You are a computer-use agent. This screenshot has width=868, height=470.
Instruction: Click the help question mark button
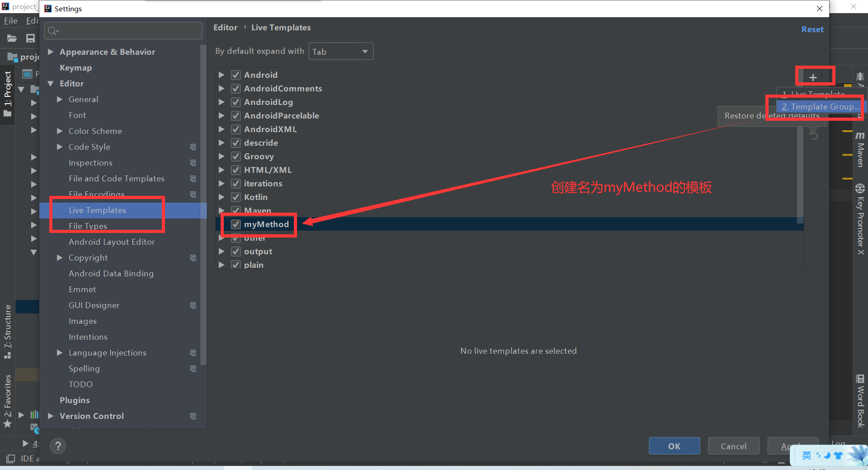point(58,446)
